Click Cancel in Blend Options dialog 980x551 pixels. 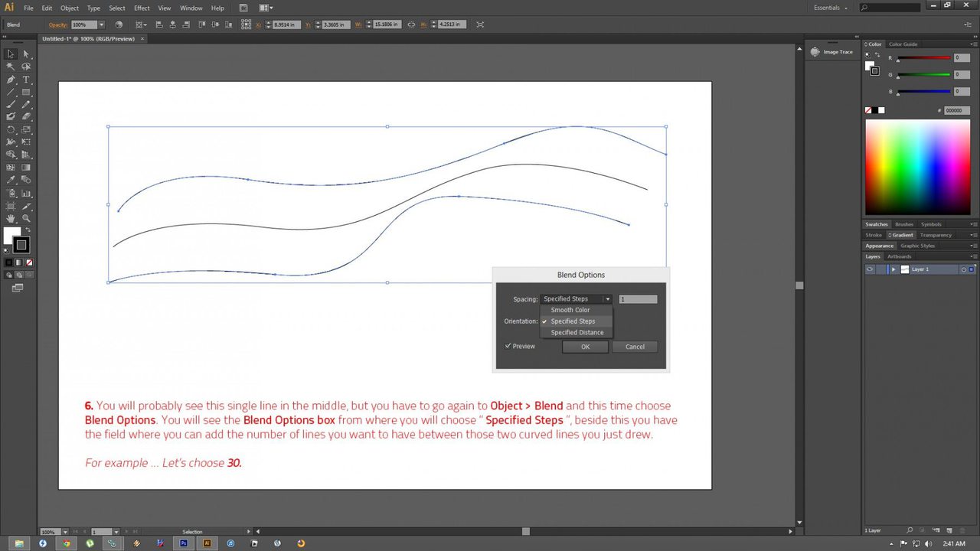click(635, 347)
